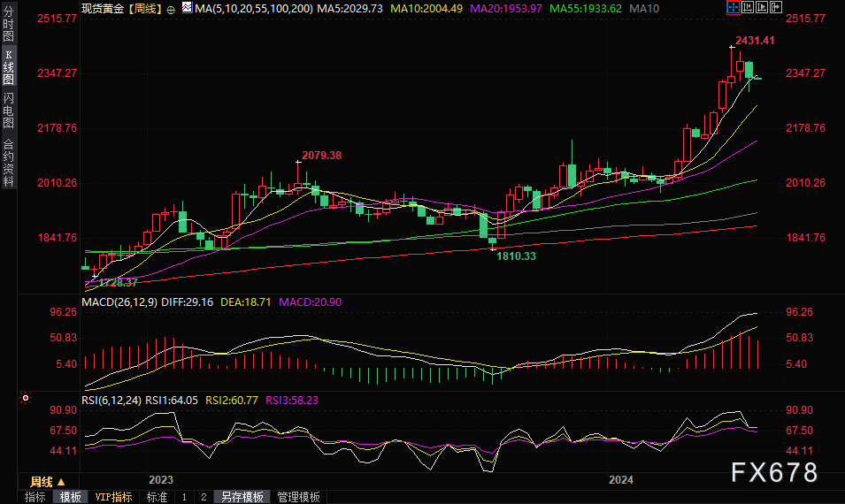Screen dimensions: 845x504
Task: Click the MA indicator chart icon
Action: tap(187, 7)
